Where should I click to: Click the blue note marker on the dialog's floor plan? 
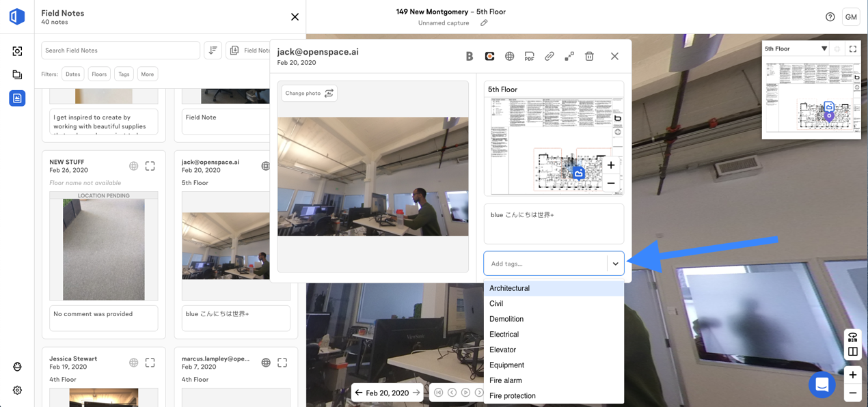click(x=579, y=173)
